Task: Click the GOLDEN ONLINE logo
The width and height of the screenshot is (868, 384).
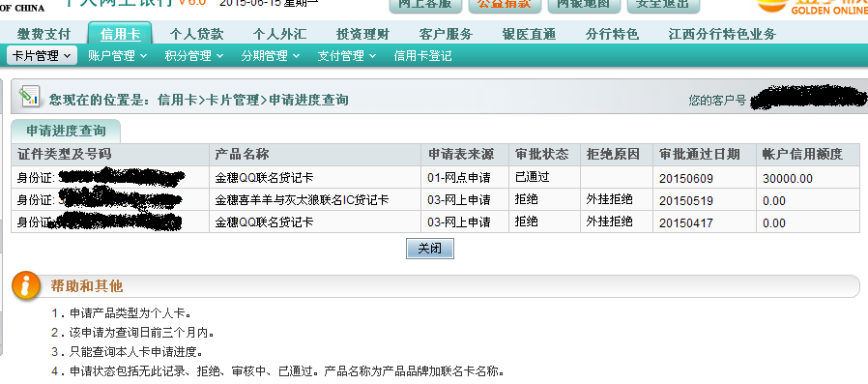Action: [813, 7]
